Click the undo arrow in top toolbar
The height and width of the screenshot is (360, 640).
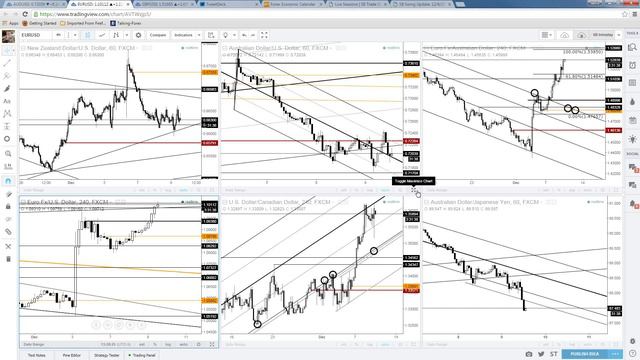pos(244,35)
